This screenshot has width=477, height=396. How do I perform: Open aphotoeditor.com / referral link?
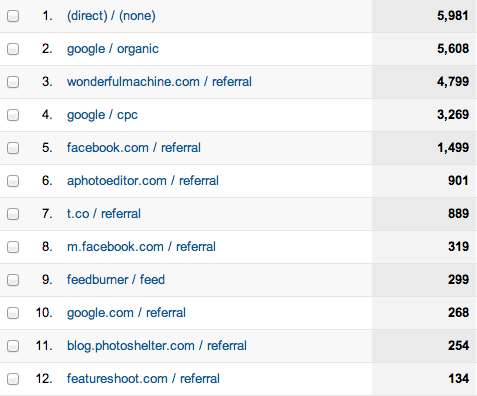[x=143, y=181]
